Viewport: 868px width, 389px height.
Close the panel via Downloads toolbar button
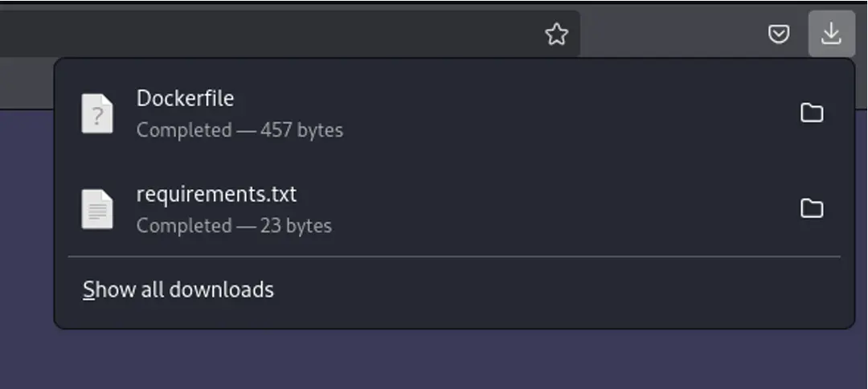(x=832, y=34)
